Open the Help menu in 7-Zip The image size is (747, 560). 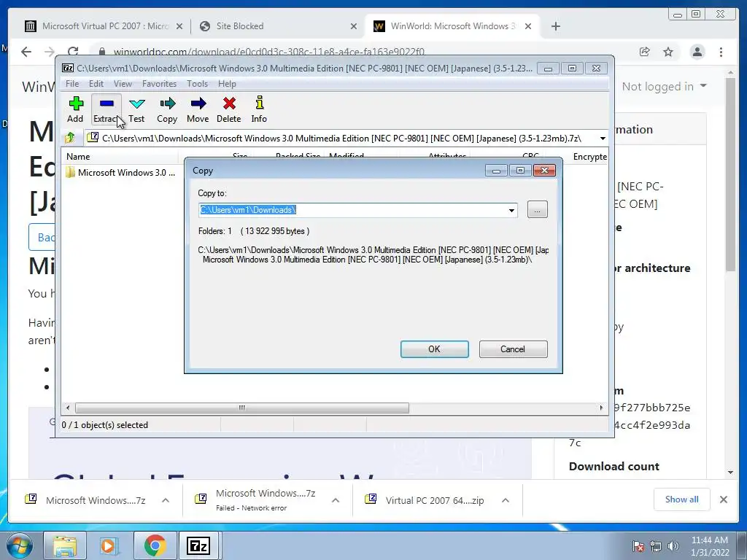(227, 84)
